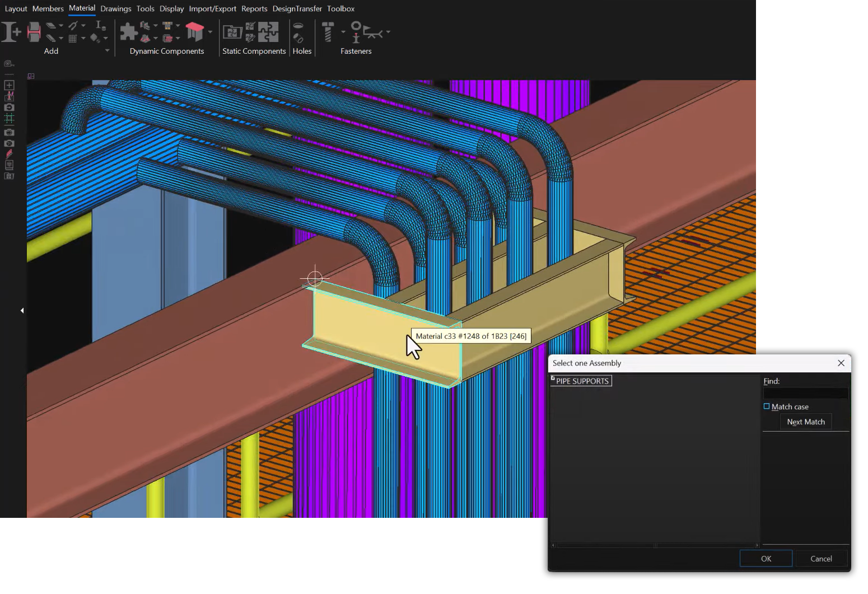868x594 pixels.
Task: Select the puzzle-piece Dynamic Components tool
Action: 129,31
